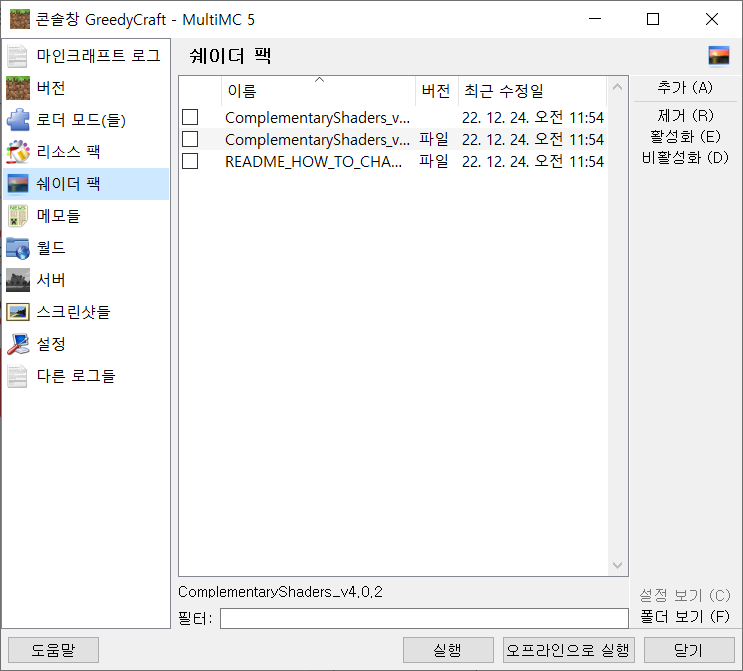This screenshot has height=671, width=743.
Task: Select the puzzle piece icon for 로더 모드(들)
Action: pos(18,120)
